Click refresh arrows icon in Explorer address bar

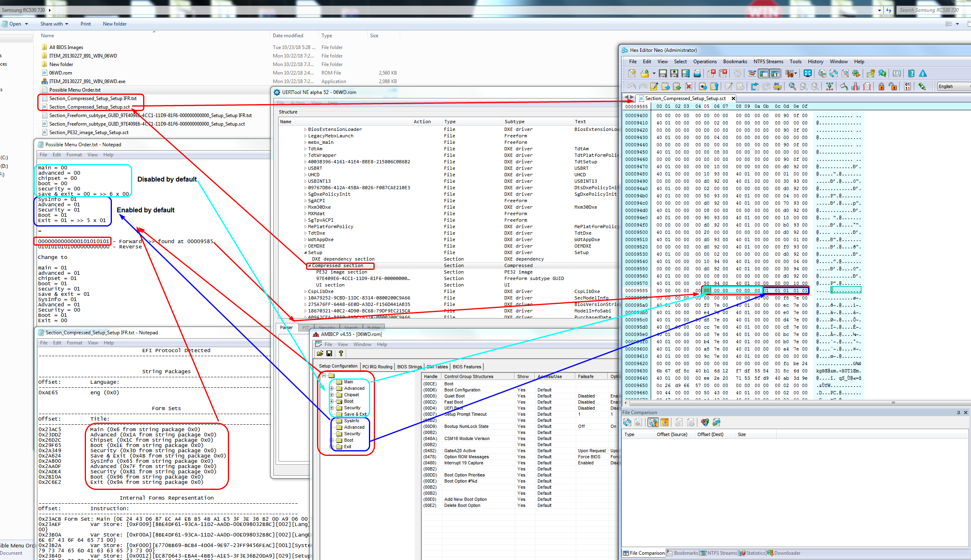coord(889,10)
